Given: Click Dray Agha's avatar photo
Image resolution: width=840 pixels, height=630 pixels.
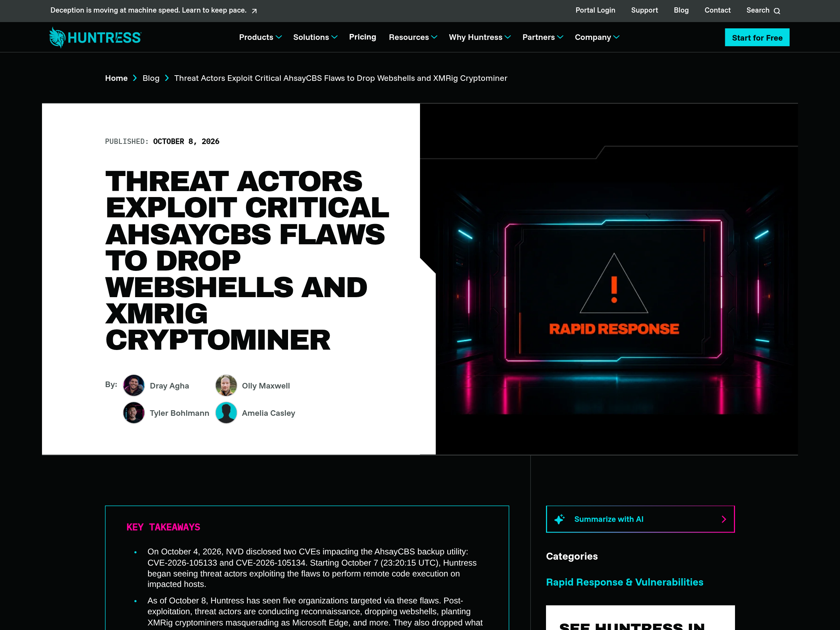Looking at the screenshot, I should pyautogui.click(x=134, y=385).
